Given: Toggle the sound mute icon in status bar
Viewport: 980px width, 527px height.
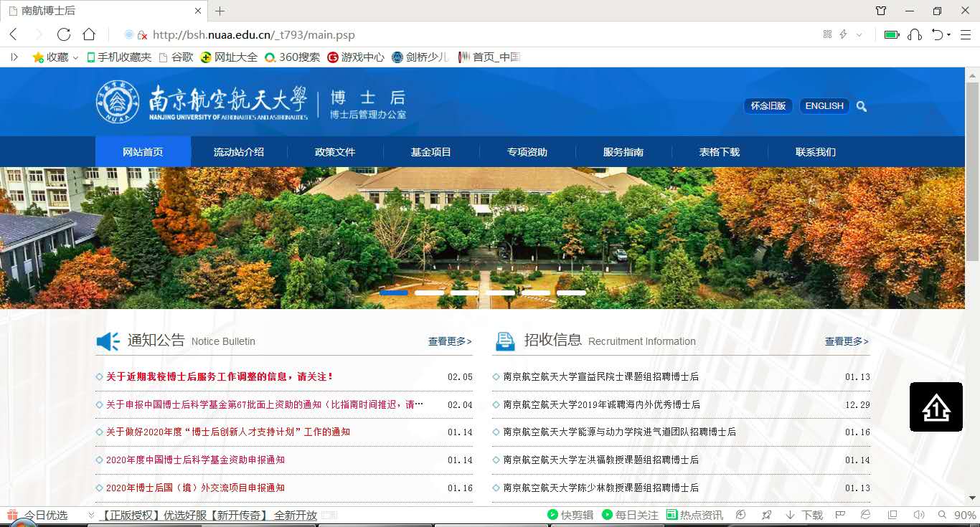Looking at the screenshot, I should click(918, 515).
